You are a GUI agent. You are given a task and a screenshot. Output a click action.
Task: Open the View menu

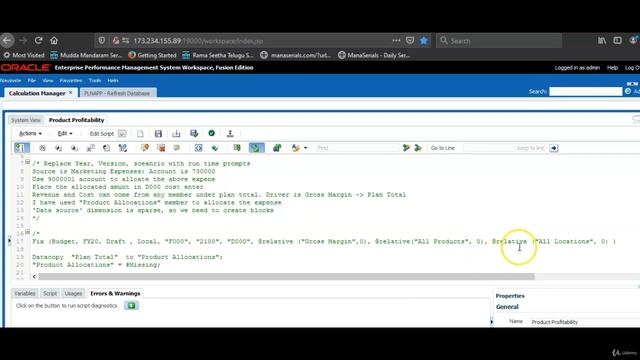(x=48, y=80)
